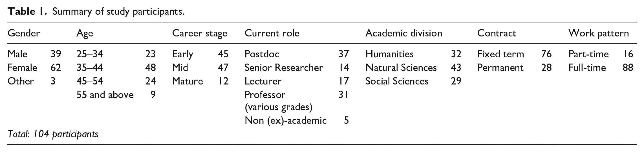The image size is (644, 152).
Task: Select the Part-time work pattern cell
Action: (588, 54)
